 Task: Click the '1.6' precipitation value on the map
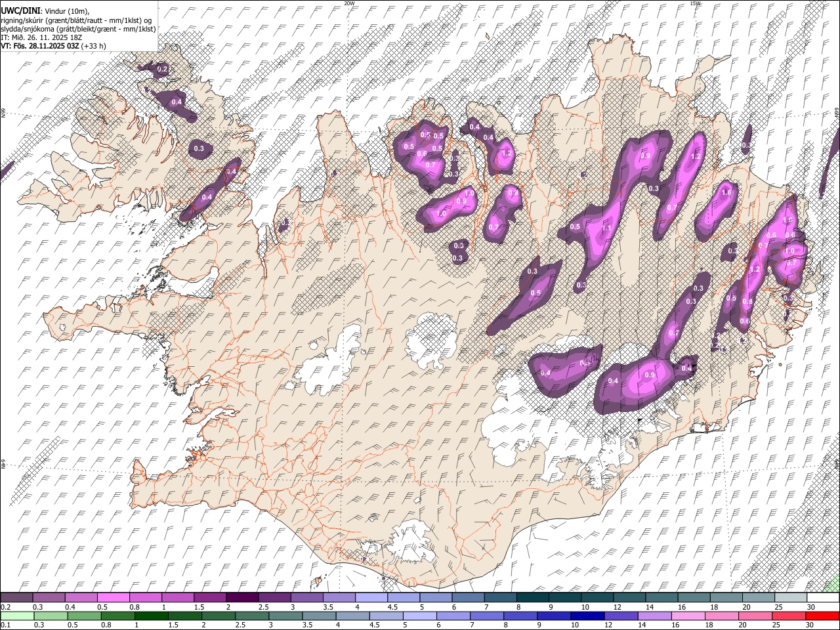(x=726, y=193)
